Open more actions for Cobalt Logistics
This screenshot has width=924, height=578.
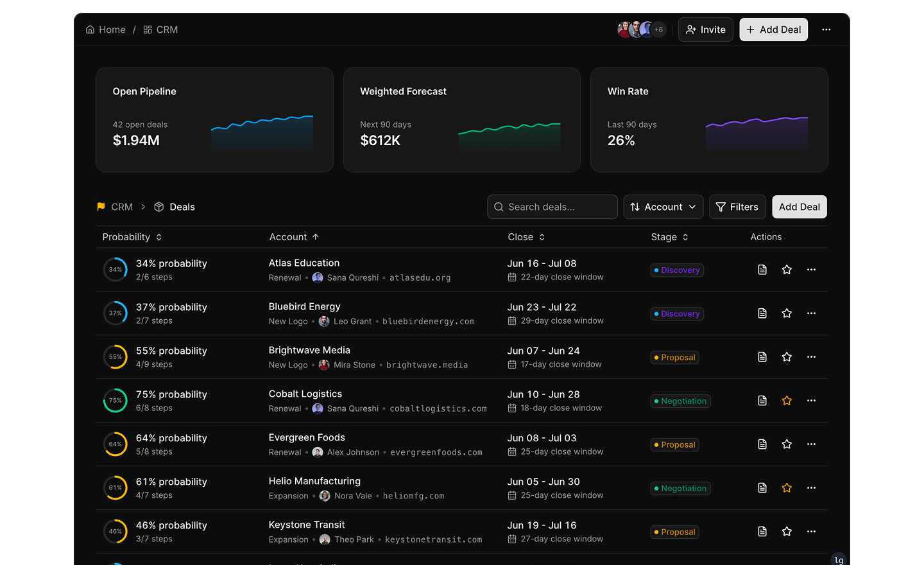click(x=811, y=401)
